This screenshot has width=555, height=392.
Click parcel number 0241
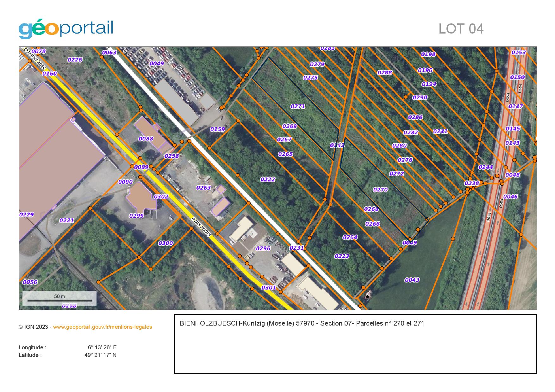440,131
